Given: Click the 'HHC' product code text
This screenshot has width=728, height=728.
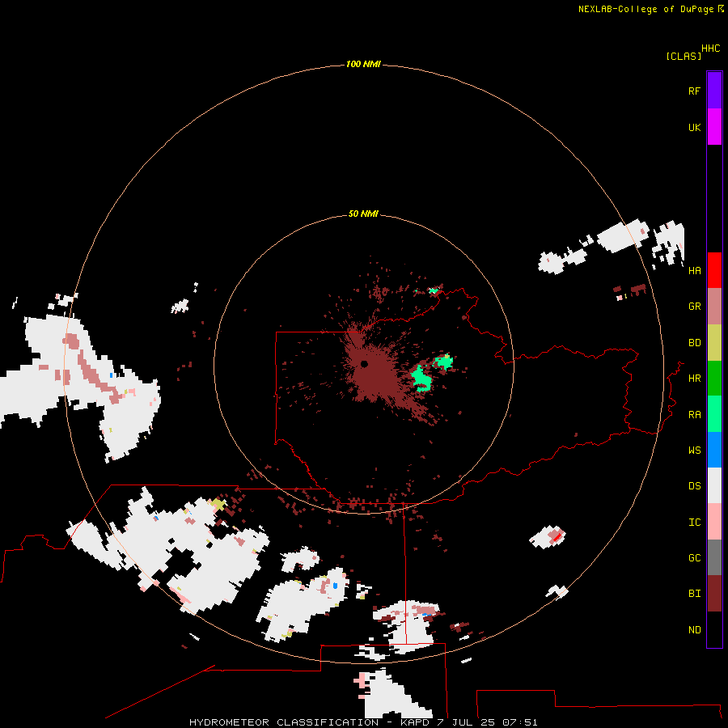Looking at the screenshot, I should 710,49.
